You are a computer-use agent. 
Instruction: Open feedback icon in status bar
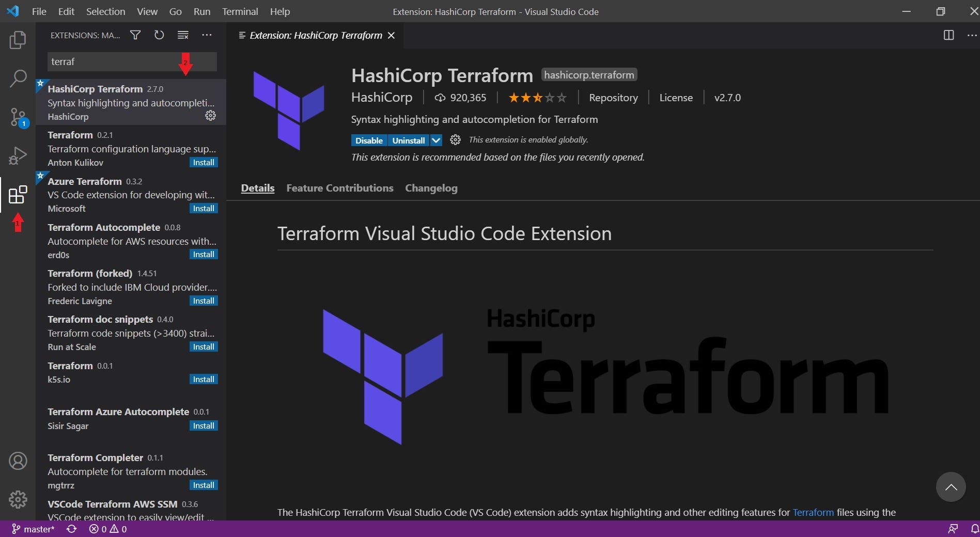[x=953, y=529]
